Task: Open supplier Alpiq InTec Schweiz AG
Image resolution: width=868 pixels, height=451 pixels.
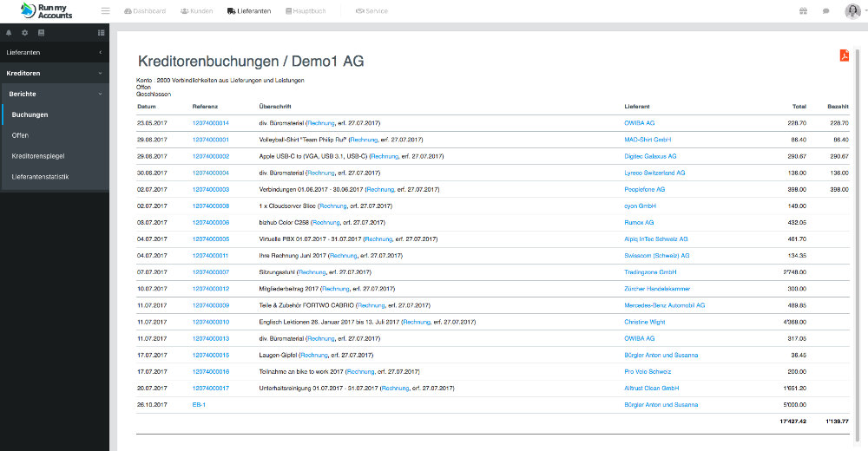Action: coord(656,239)
